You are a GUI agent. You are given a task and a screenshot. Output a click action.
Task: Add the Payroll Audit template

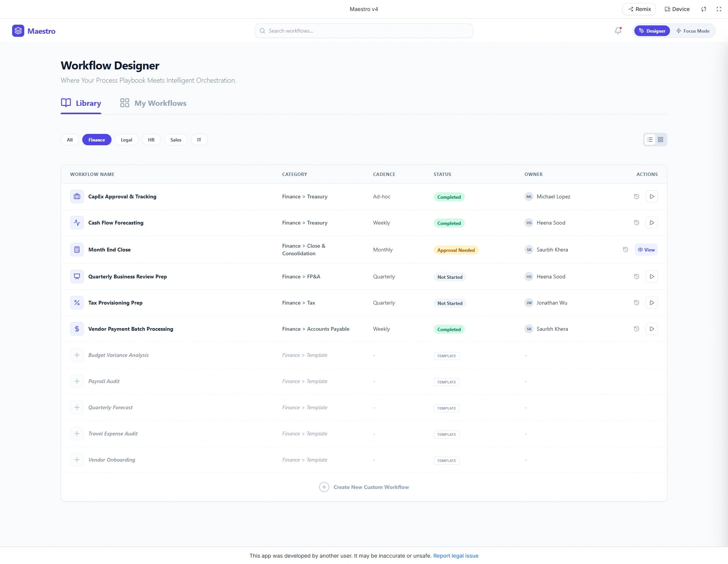click(x=77, y=381)
